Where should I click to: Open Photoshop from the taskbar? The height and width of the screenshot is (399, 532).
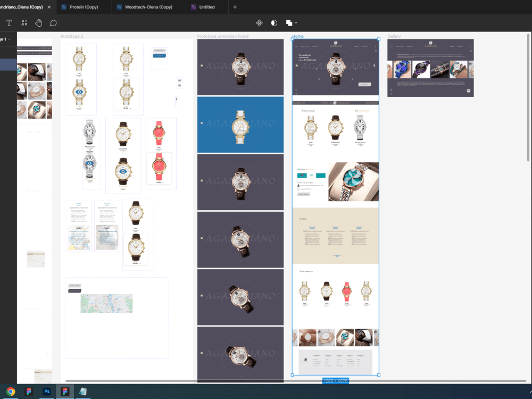(47, 392)
